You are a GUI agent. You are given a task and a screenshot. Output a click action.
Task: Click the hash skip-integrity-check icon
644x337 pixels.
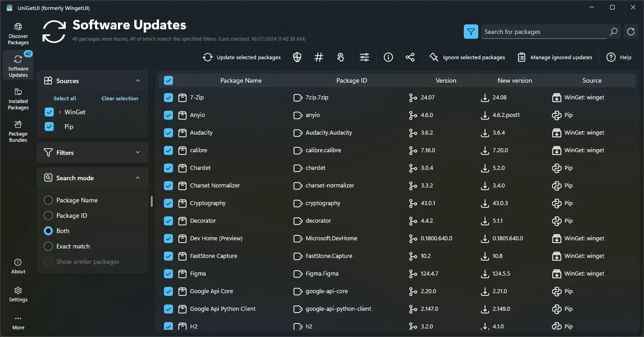[319, 57]
